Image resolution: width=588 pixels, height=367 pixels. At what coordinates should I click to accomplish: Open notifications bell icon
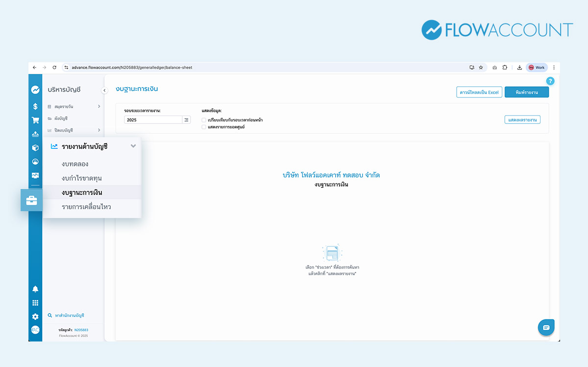tap(35, 289)
